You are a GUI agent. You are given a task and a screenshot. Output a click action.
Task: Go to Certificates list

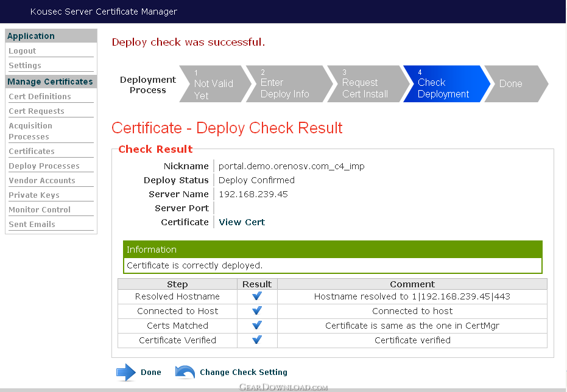(x=32, y=151)
